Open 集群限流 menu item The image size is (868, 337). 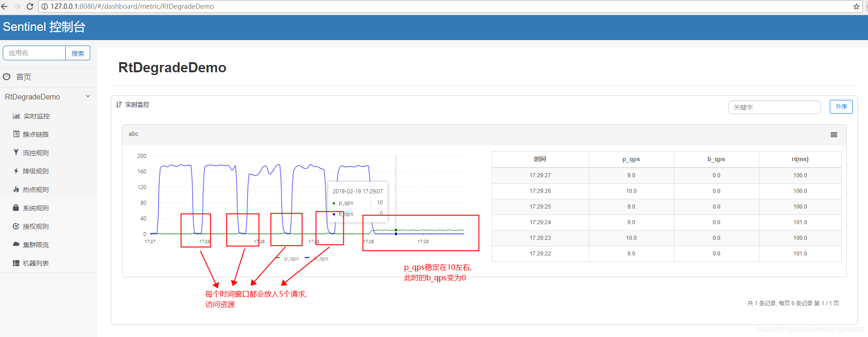35,245
